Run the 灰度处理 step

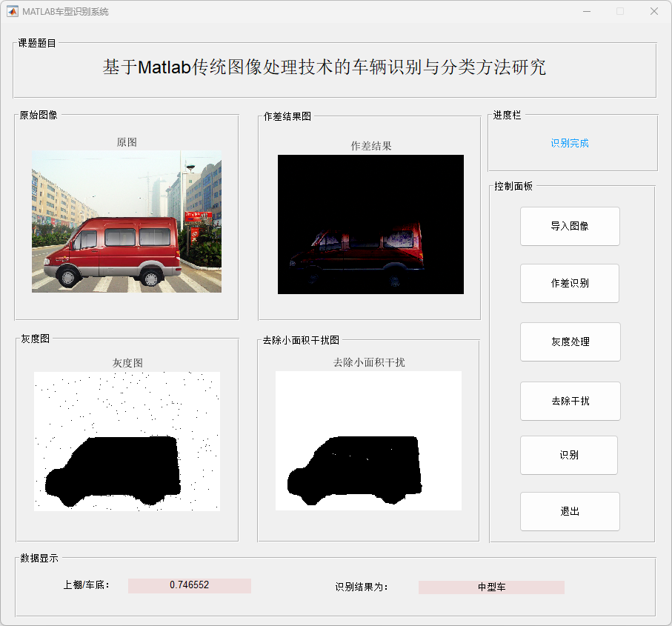pyautogui.click(x=570, y=342)
